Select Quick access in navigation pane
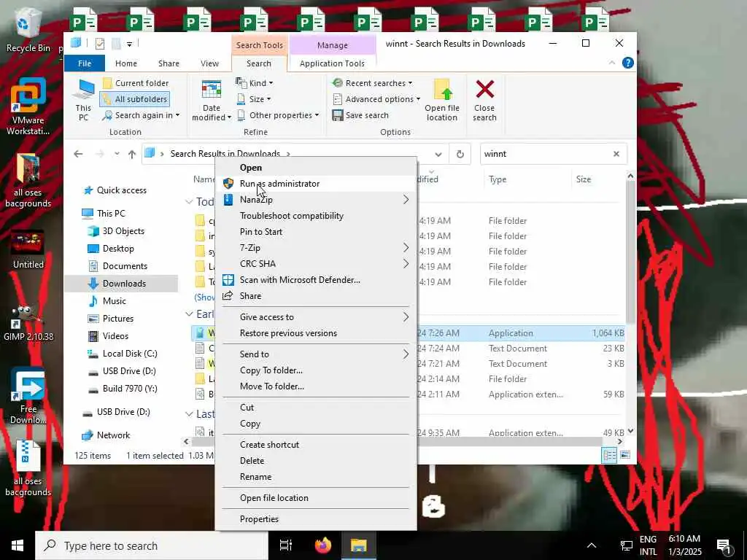 coord(115,190)
